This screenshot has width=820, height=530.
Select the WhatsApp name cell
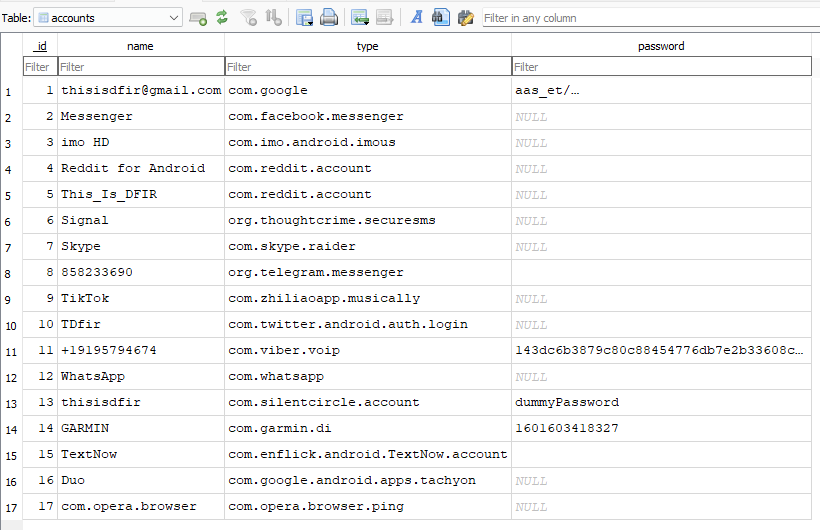(x=141, y=377)
